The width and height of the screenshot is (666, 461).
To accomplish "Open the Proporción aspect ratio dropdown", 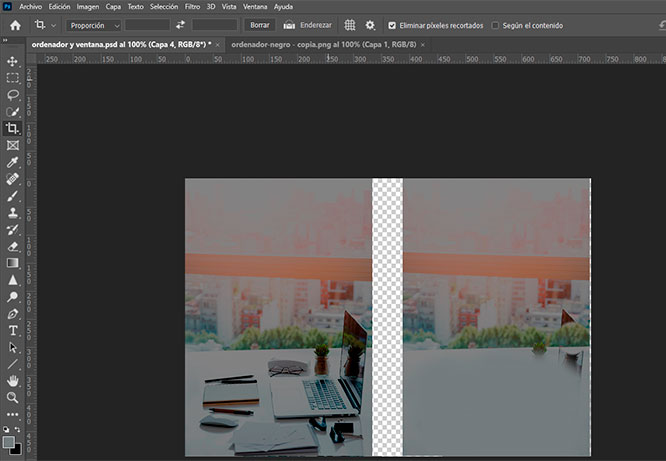I will (94, 25).
